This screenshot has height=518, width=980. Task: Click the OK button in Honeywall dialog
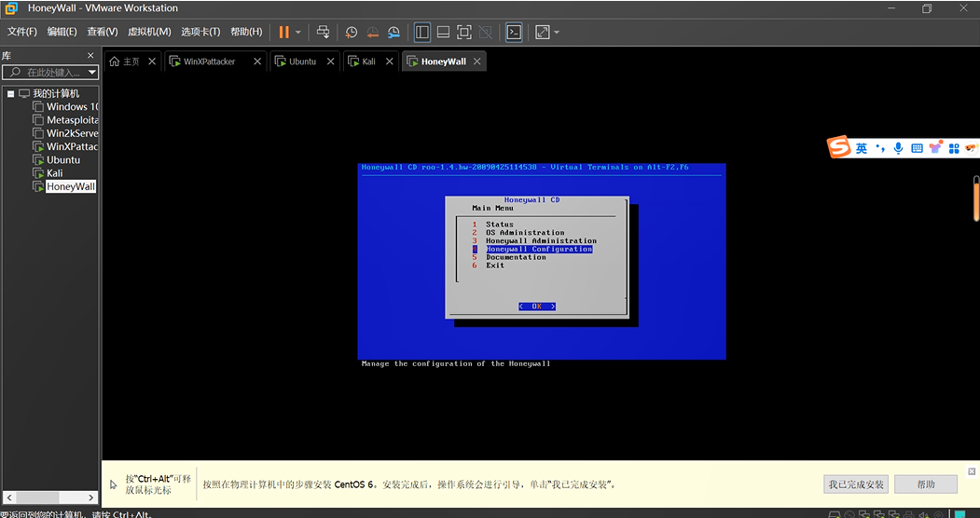pyautogui.click(x=537, y=307)
